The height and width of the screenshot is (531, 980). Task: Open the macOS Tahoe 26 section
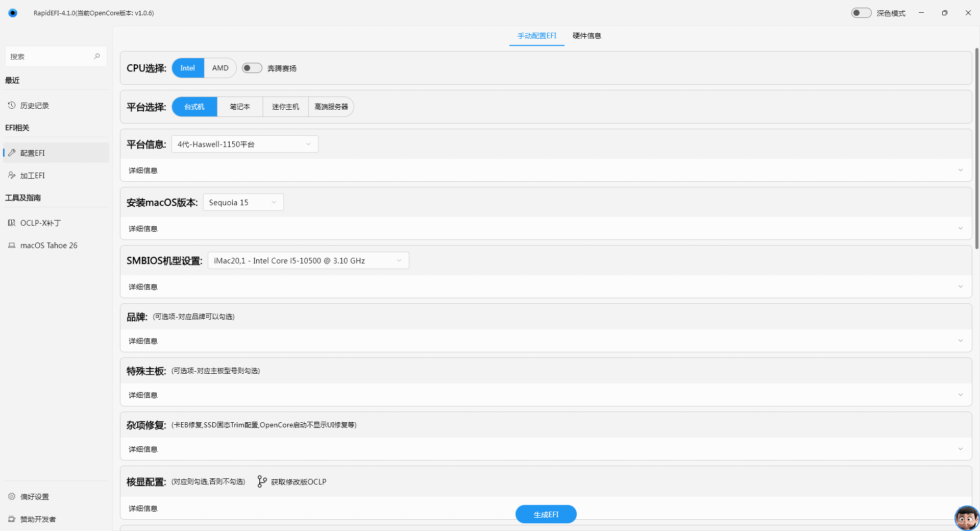pos(48,245)
